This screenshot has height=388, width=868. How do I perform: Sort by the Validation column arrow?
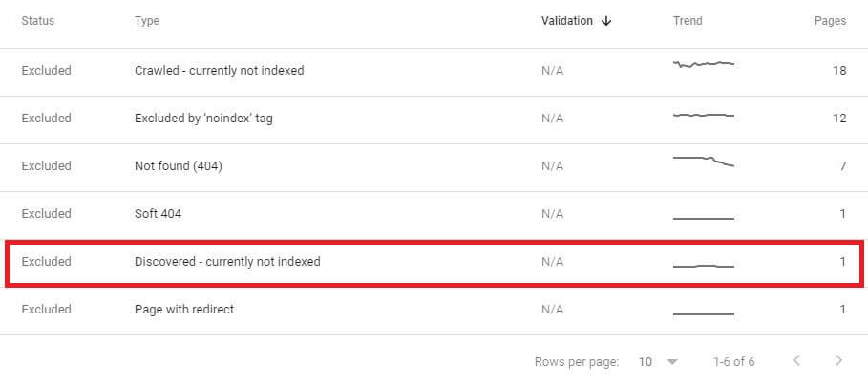pos(606,21)
